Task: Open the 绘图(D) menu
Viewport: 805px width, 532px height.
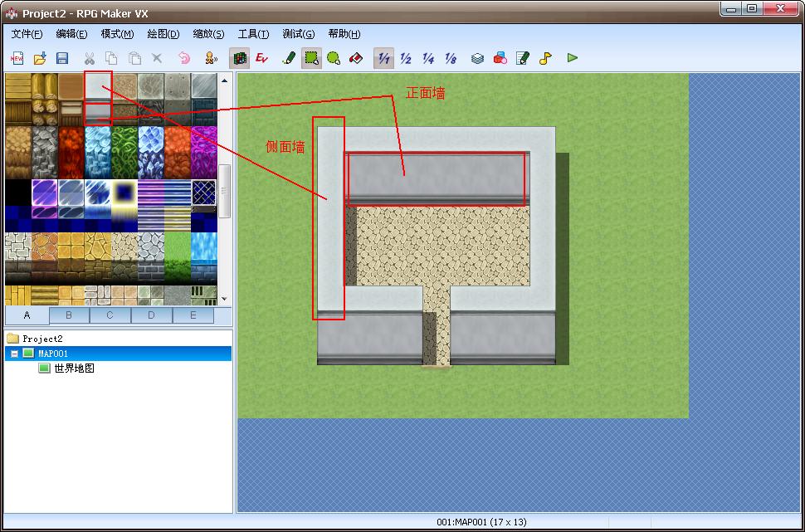Action: click(x=163, y=34)
